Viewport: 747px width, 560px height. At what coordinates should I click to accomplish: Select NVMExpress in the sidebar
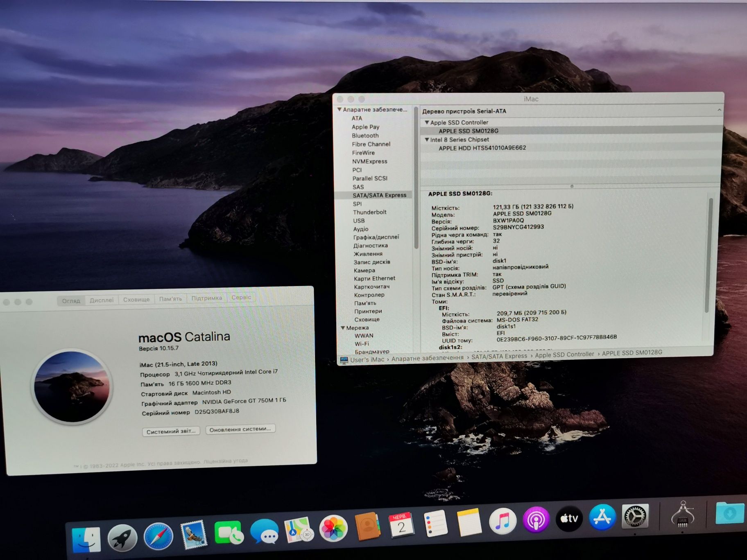coord(369,161)
